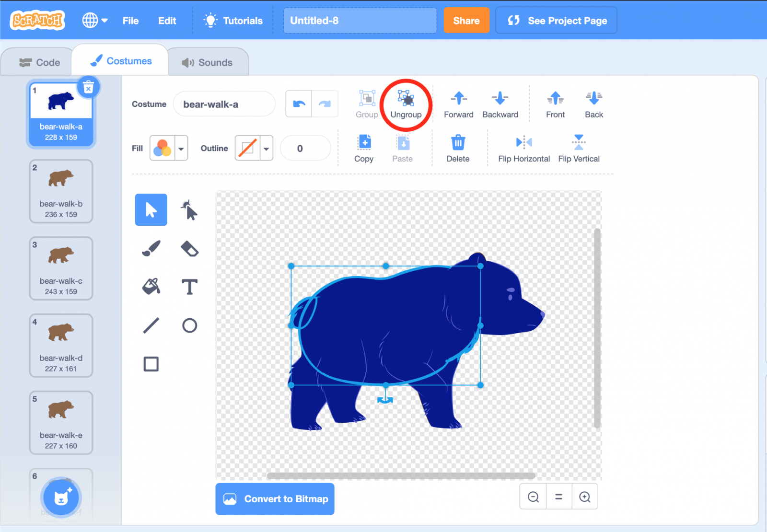
Task: Switch to the Sounds tab
Action: coord(208,61)
